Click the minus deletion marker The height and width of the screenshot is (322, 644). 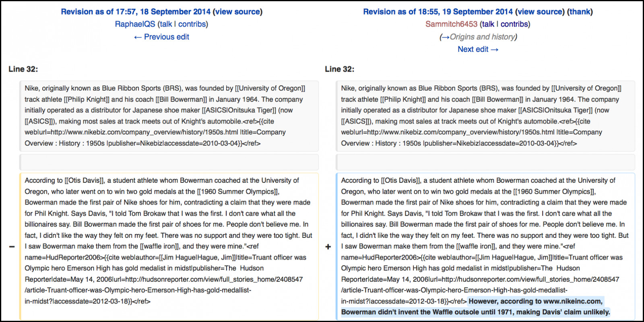[x=12, y=246]
